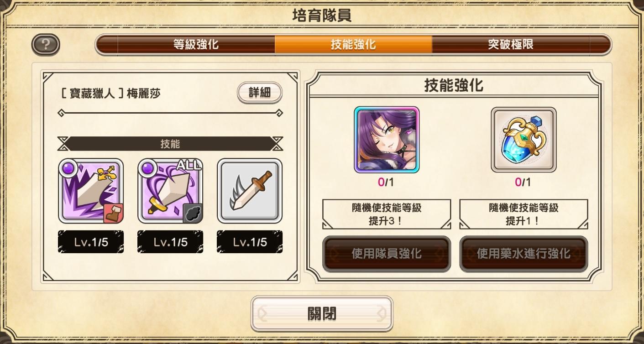Click the boot badge on first skill icon

[x=113, y=213]
